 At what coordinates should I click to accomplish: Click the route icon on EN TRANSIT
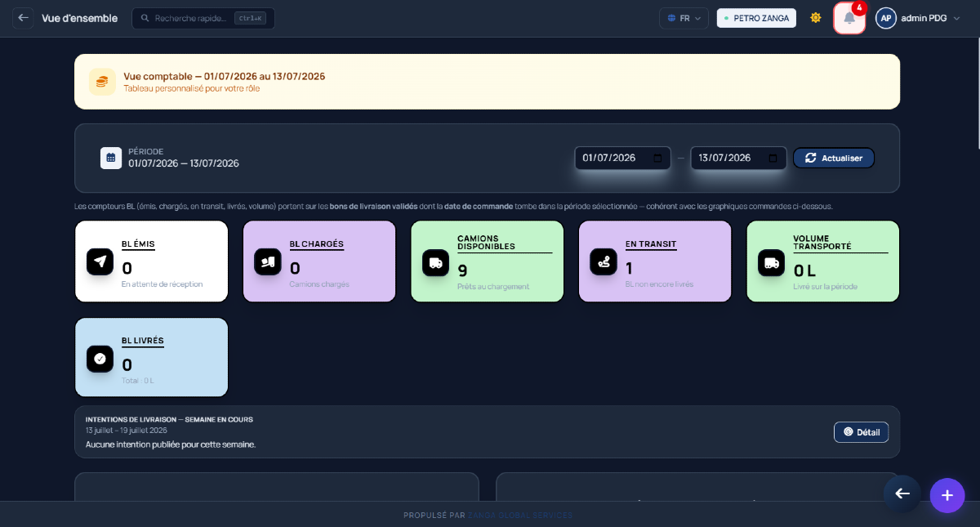tap(604, 261)
